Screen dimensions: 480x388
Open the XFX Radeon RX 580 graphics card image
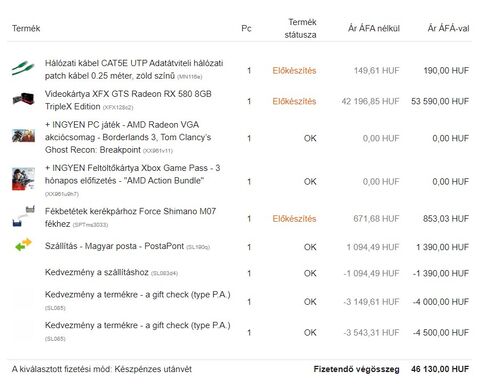[23, 99]
